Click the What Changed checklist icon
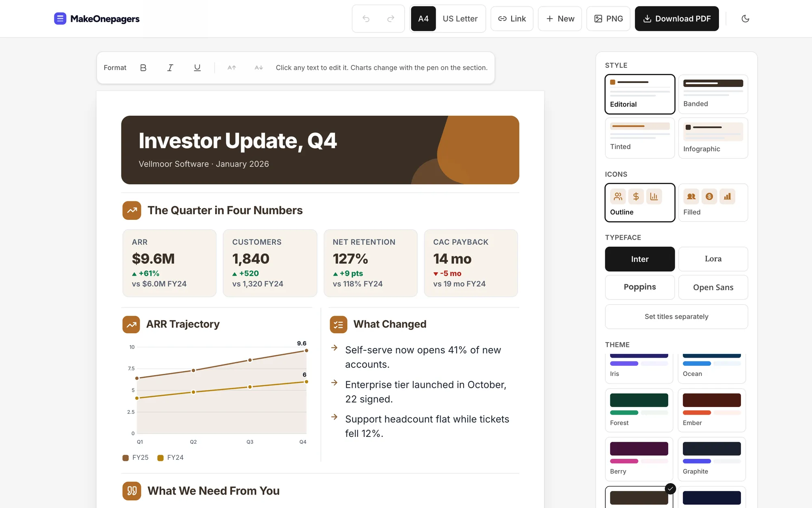 (x=339, y=324)
